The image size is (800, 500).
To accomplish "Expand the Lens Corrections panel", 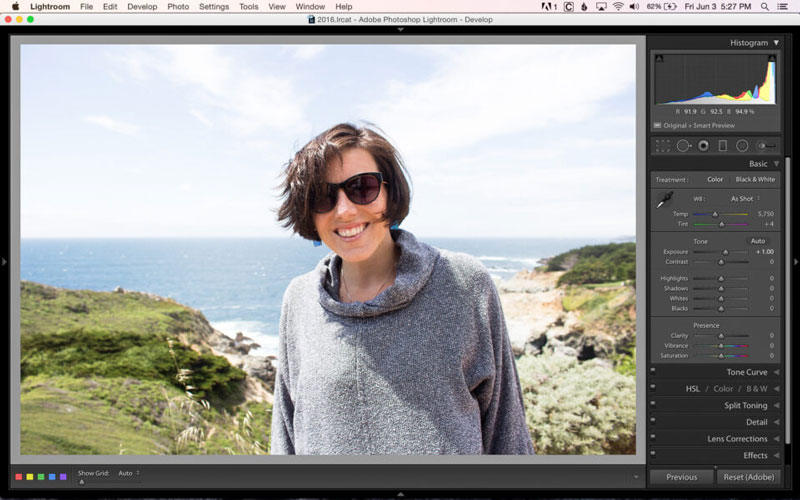I will click(737, 439).
